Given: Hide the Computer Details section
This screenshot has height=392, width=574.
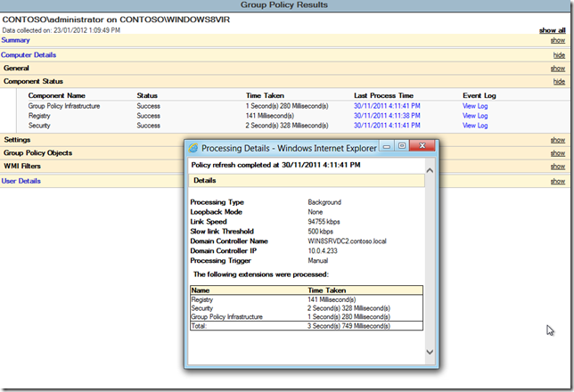Looking at the screenshot, I should pos(558,54).
